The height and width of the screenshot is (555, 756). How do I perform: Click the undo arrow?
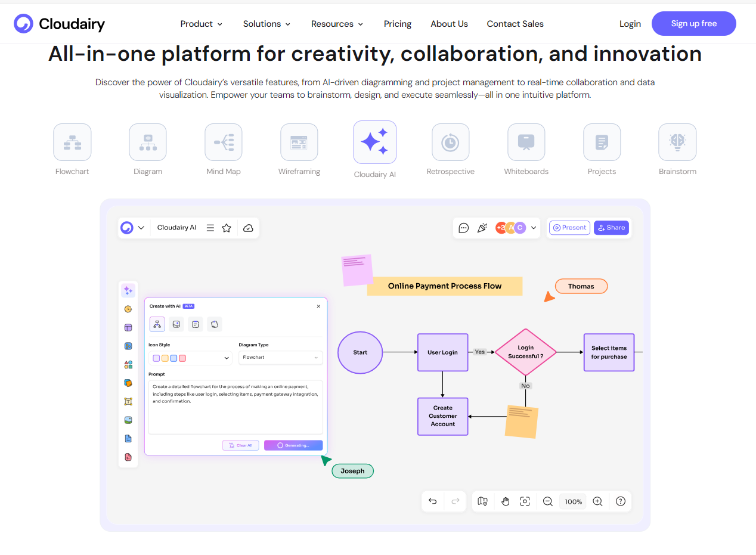(x=433, y=501)
